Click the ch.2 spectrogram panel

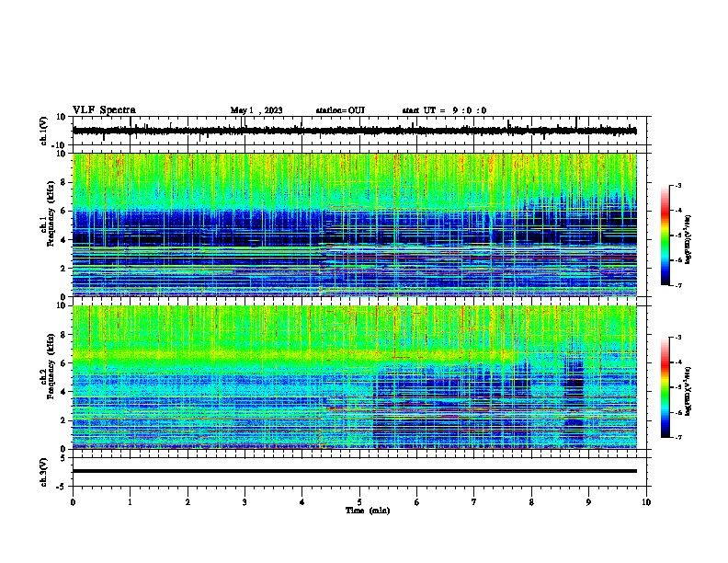click(x=355, y=377)
